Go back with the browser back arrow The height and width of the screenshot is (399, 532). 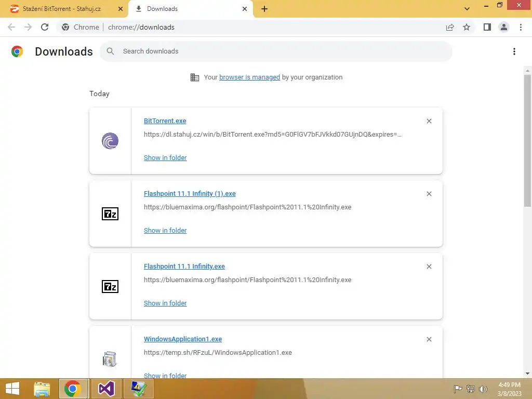click(11, 27)
